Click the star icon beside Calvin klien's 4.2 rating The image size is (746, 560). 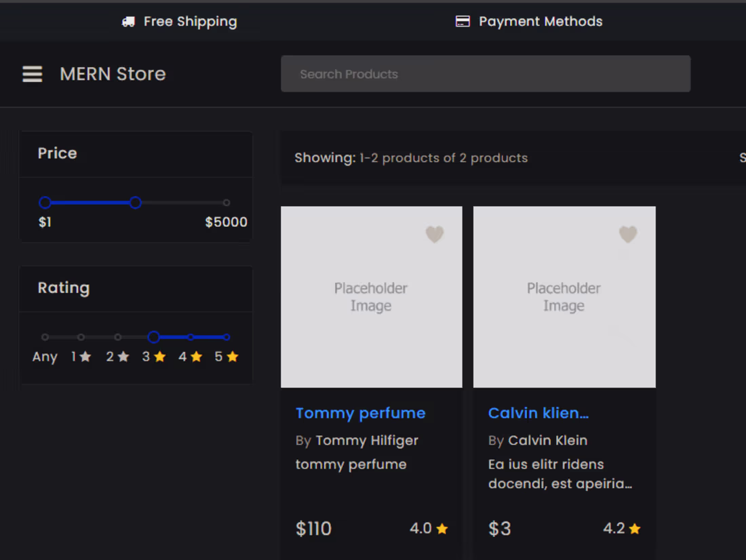tap(635, 528)
